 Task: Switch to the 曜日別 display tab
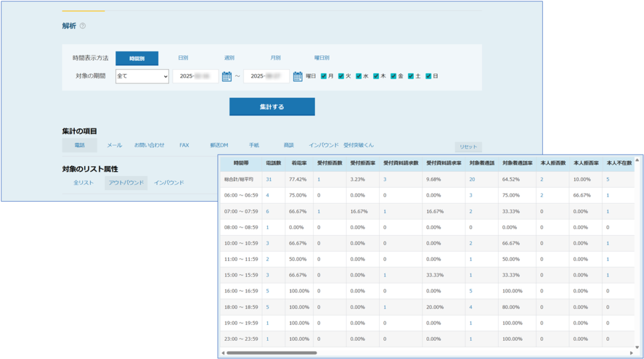(x=322, y=58)
